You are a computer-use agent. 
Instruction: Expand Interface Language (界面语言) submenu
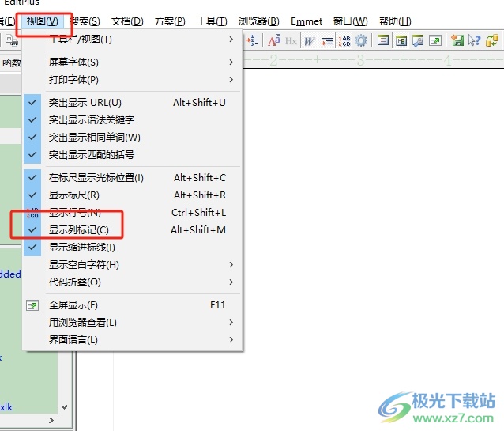(133, 339)
